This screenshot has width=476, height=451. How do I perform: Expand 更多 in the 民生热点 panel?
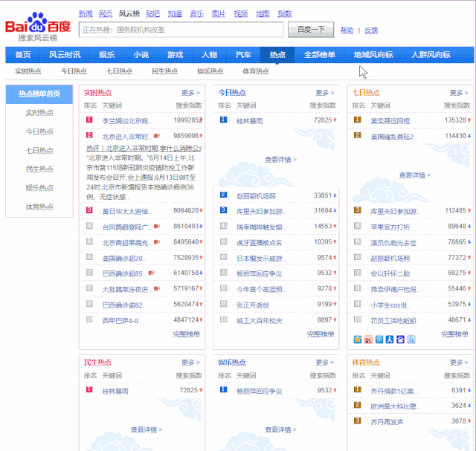coord(190,363)
